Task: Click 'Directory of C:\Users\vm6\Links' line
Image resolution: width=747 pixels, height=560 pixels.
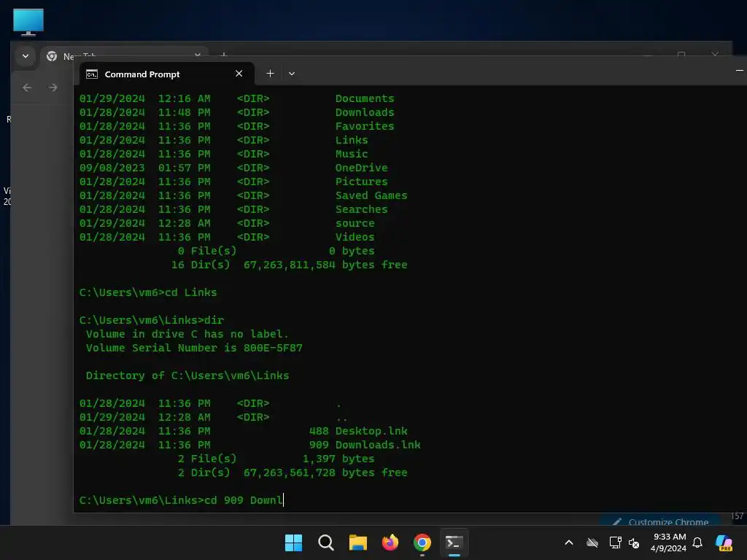Action: coord(187,376)
